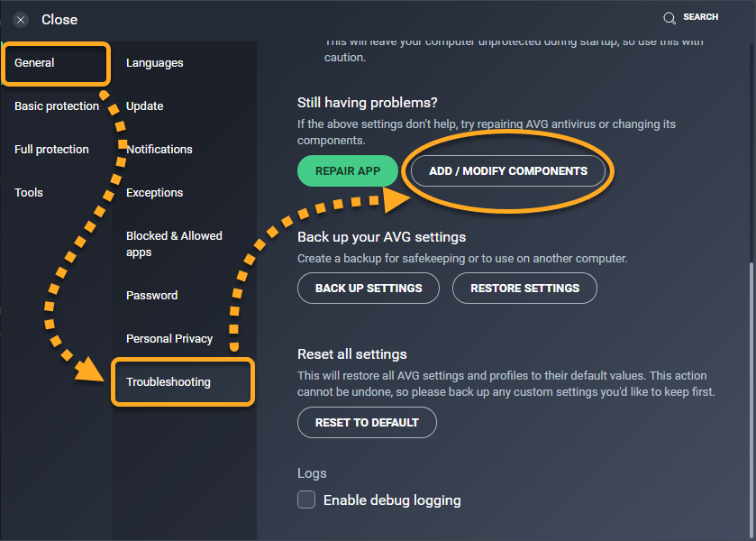This screenshot has width=756, height=541.
Task: Open the Languages submenu
Action: 154,63
